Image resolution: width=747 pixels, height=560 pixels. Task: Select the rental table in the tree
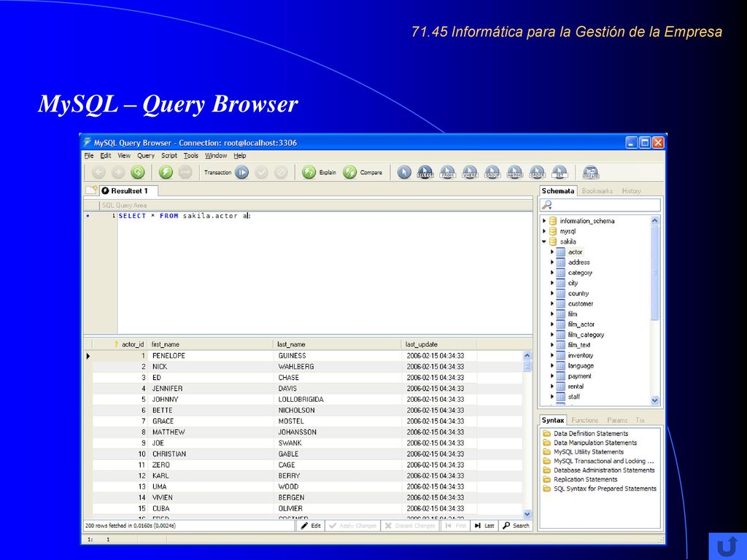point(576,386)
